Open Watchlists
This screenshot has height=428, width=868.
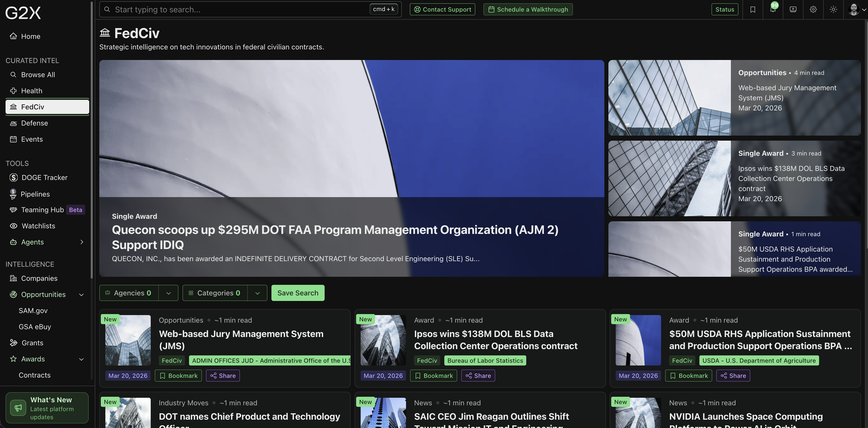(47, 226)
